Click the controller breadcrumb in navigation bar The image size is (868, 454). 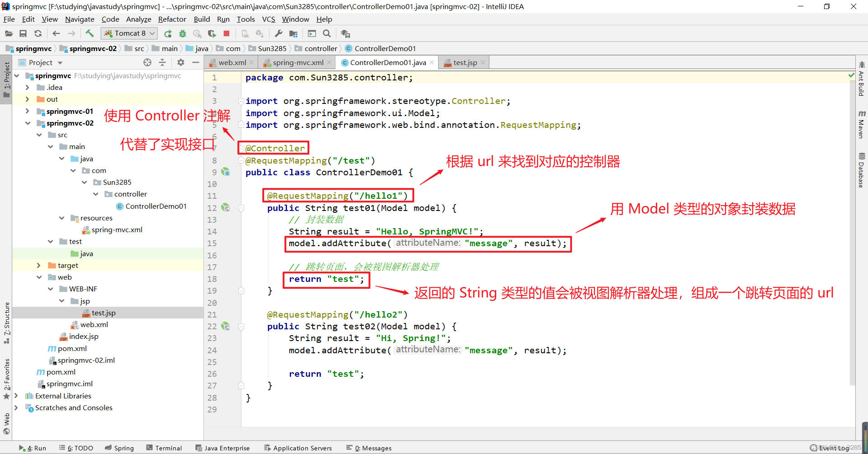coord(316,48)
